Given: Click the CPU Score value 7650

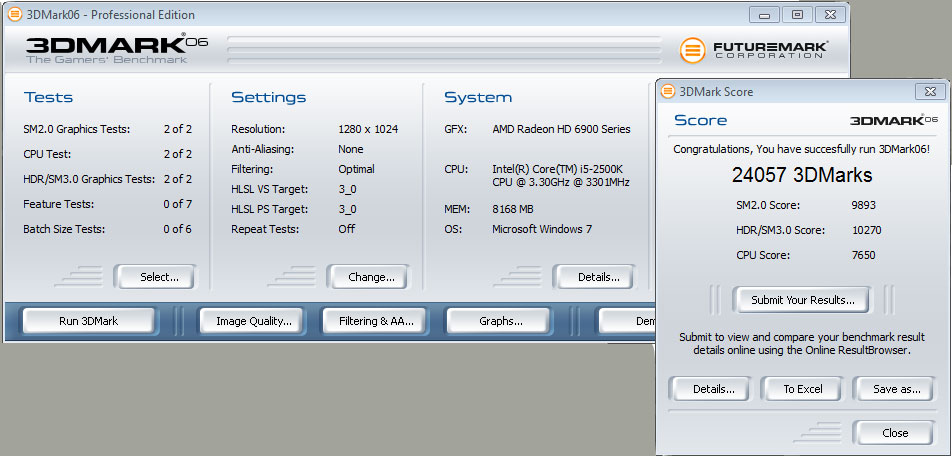Looking at the screenshot, I should click(x=863, y=255).
